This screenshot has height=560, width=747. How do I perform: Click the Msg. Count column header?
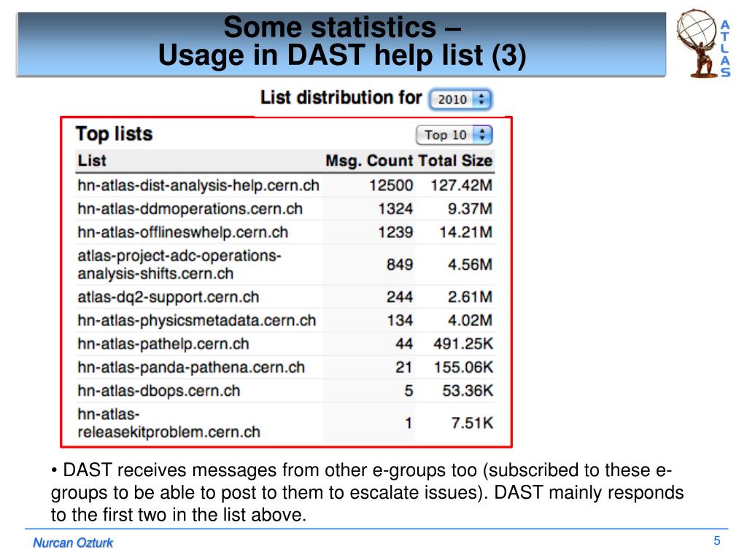click(x=368, y=161)
